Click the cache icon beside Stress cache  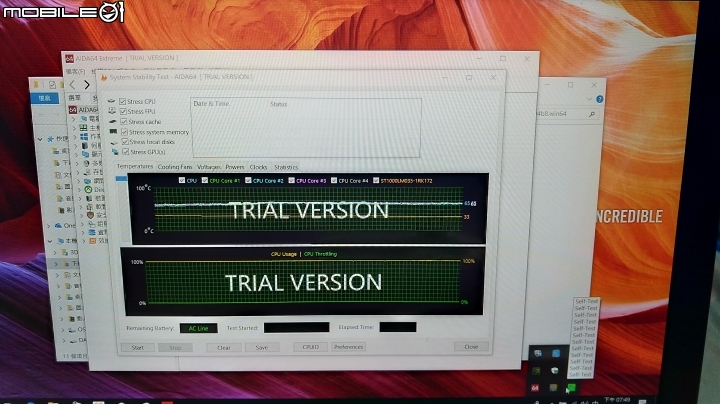113,121
